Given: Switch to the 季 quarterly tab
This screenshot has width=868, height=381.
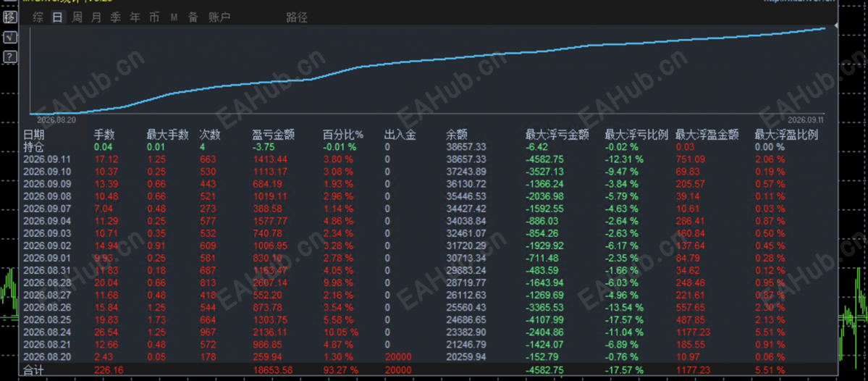Looking at the screenshot, I should coord(116,17).
